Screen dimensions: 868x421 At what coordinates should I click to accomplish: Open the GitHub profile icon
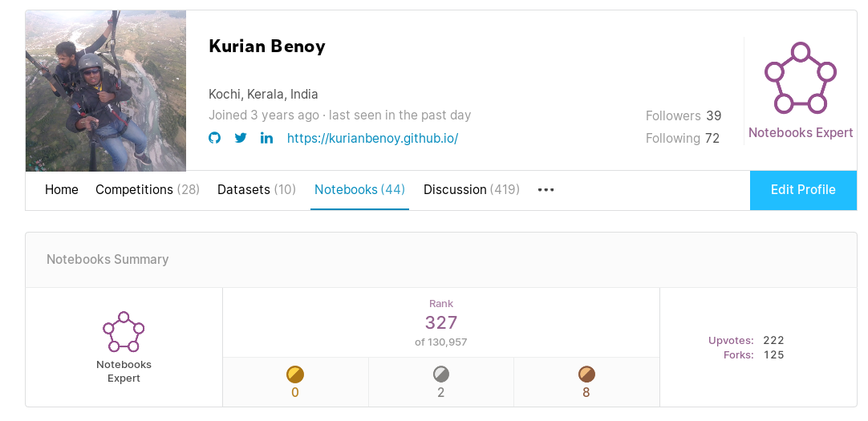pos(214,138)
